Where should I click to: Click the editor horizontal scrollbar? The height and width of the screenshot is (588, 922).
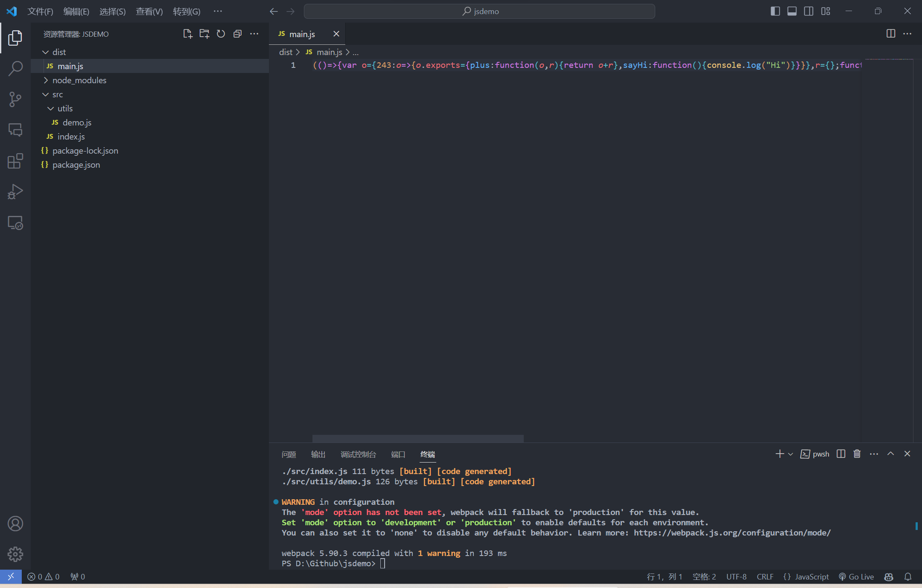pos(418,438)
